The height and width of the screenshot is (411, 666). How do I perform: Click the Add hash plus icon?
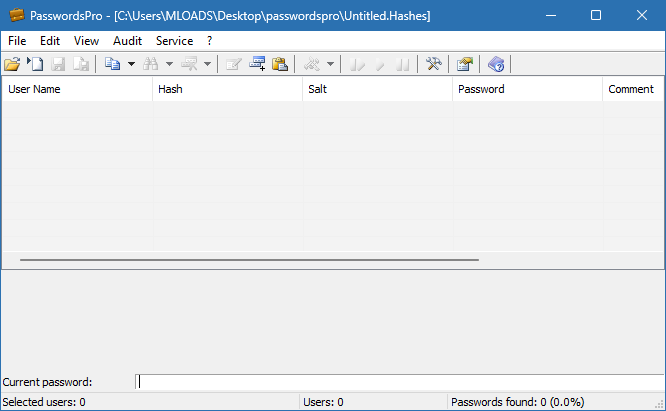(x=257, y=64)
